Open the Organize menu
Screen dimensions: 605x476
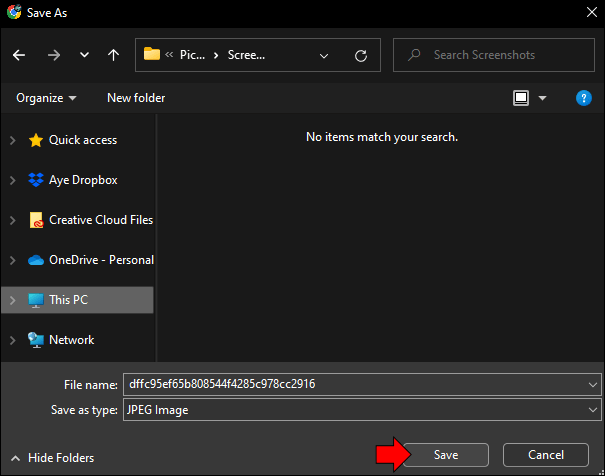[46, 98]
